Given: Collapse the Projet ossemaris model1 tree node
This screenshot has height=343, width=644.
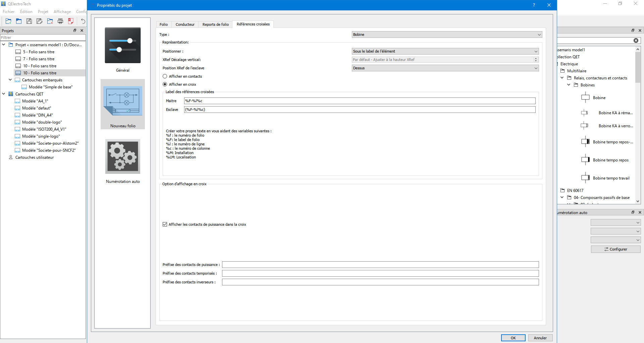Looking at the screenshot, I should tap(4, 45).
